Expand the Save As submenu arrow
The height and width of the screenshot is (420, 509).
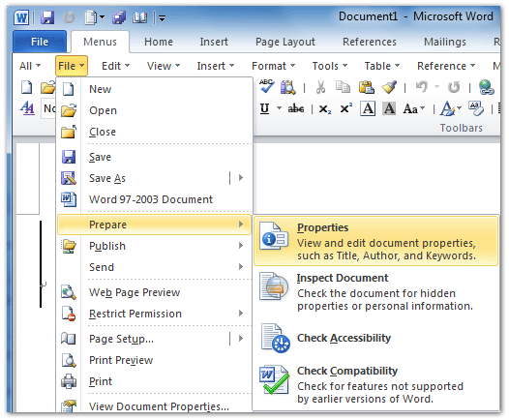click(241, 178)
